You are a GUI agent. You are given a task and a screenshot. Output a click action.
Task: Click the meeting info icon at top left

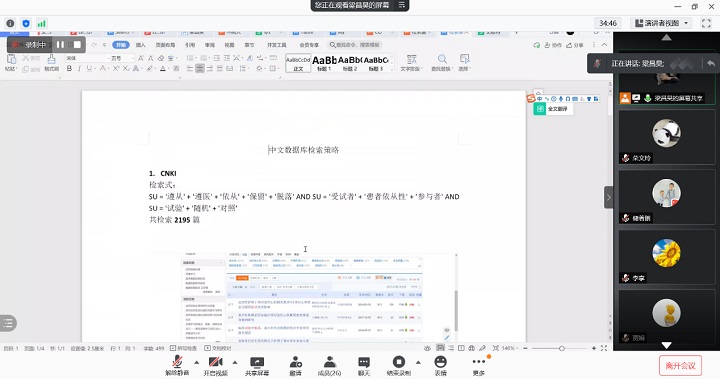click(x=11, y=23)
